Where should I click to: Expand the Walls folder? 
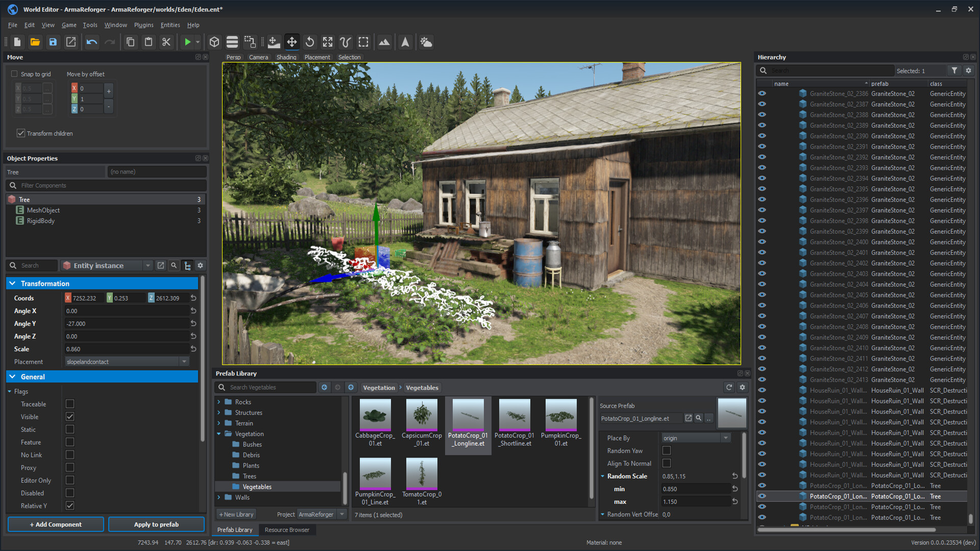tap(220, 497)
